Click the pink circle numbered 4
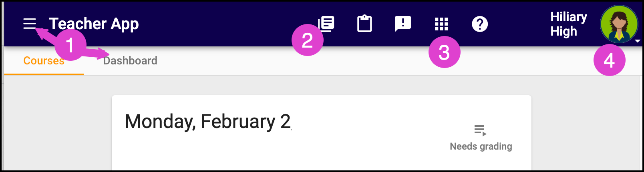644x172 pixels. tap(609, 60)
